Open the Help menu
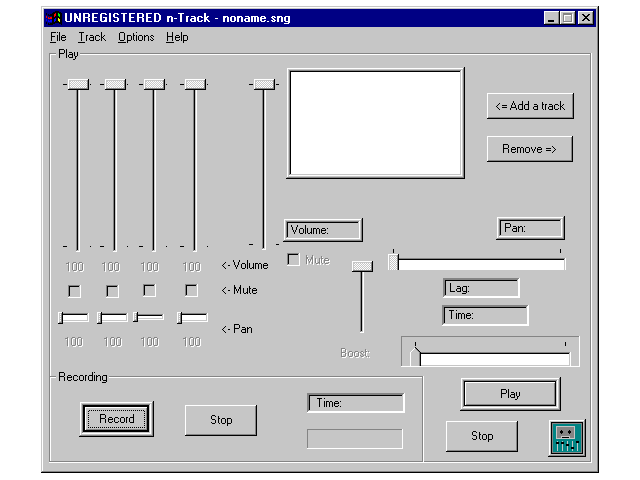Screen dimensions: 640x480 (x=177, y=37)
